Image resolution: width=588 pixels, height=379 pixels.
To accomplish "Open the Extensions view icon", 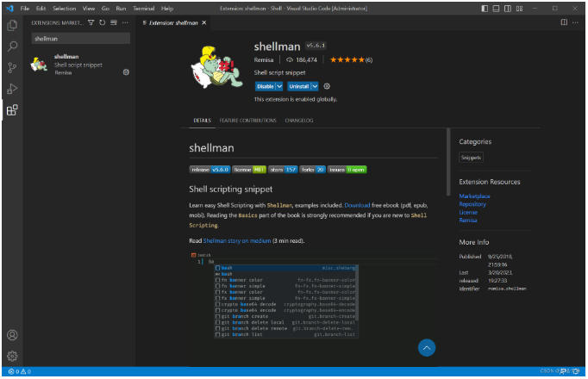I will tap(12, 110).
